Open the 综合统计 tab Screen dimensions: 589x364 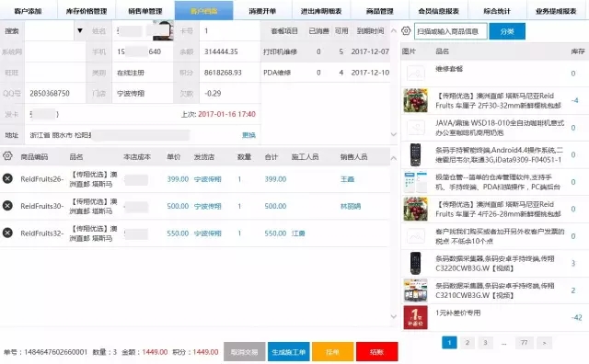[497, 11]
